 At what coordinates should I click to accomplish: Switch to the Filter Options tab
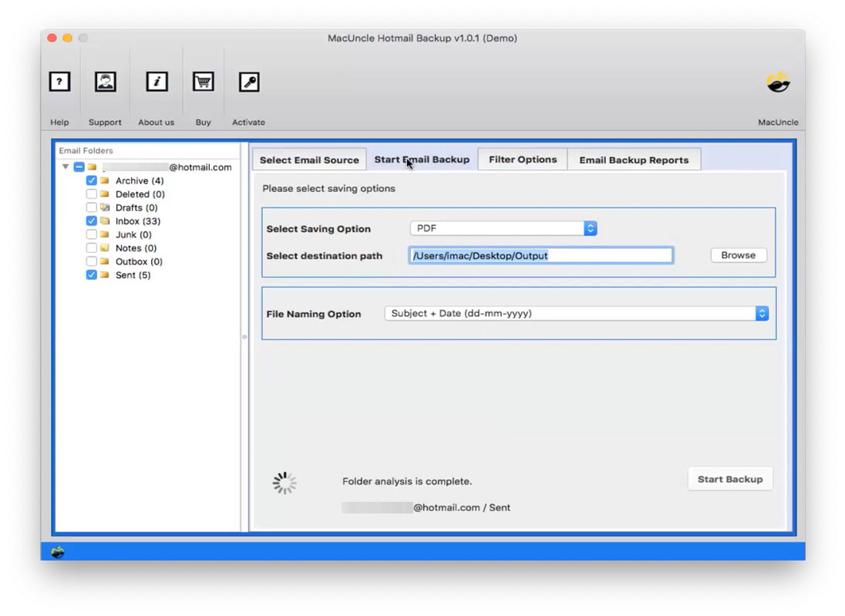click(523, 160)
